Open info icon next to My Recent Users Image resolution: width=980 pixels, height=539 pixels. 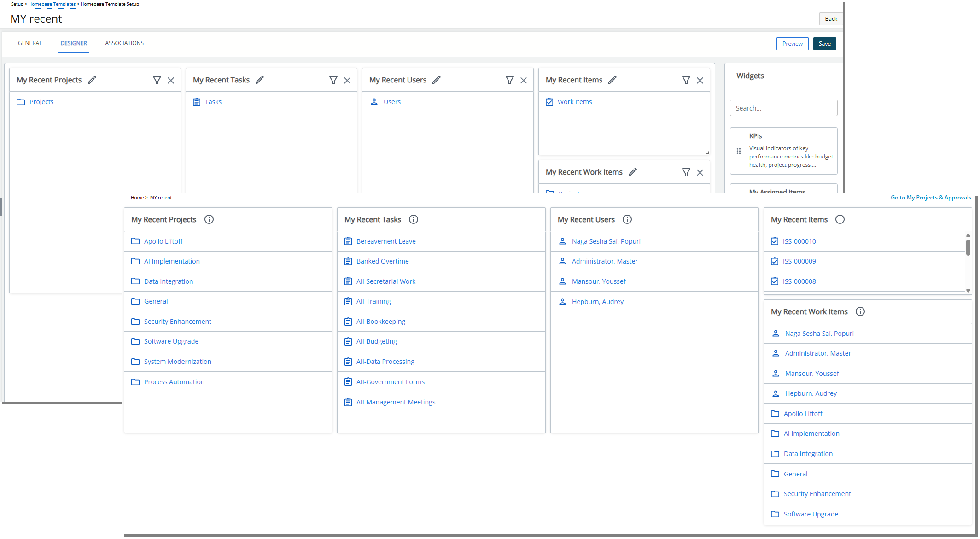point(627,219)
